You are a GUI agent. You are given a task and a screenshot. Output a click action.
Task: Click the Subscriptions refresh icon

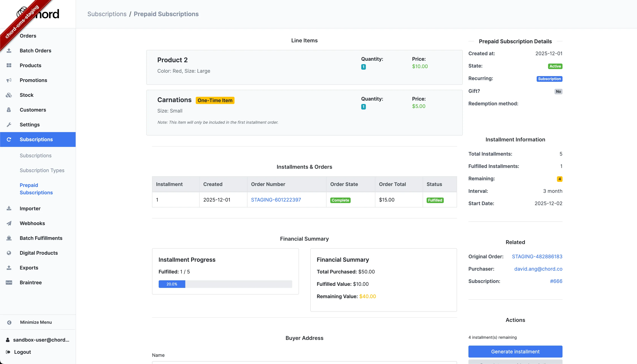(9, 139)
